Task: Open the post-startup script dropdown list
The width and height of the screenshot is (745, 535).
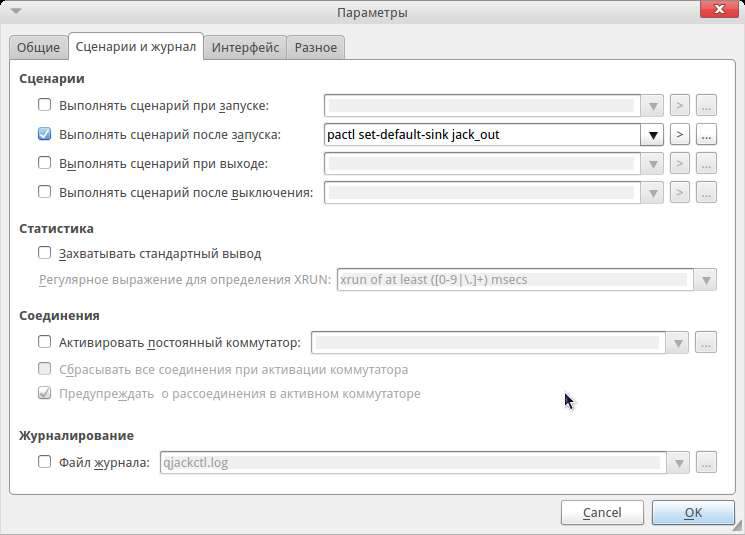Action: click(x=654, y=134)
